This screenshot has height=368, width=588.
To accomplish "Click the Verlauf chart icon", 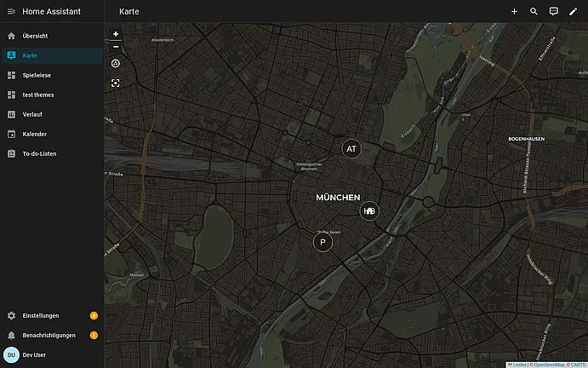I will click(12, 114).
